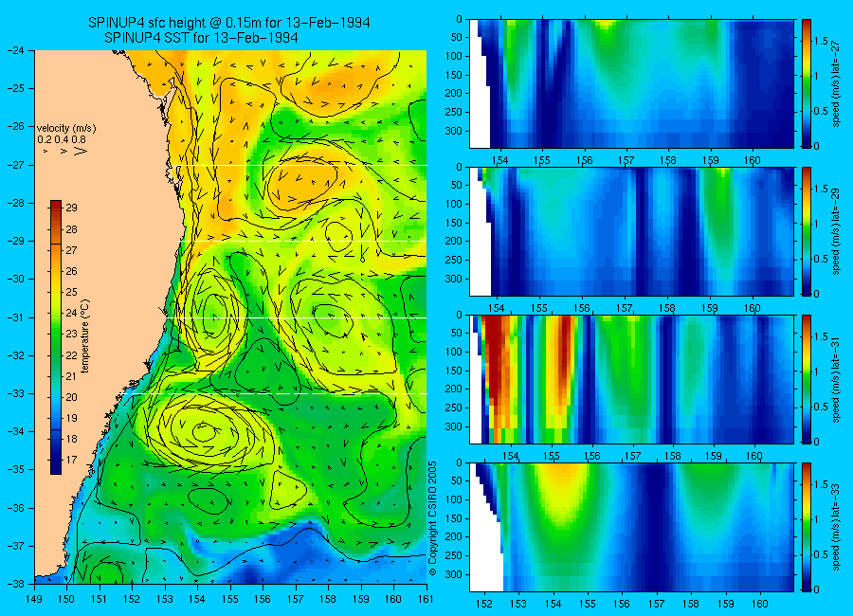Click the '161' longitude label on the map axis

click(x=426, y=600)
